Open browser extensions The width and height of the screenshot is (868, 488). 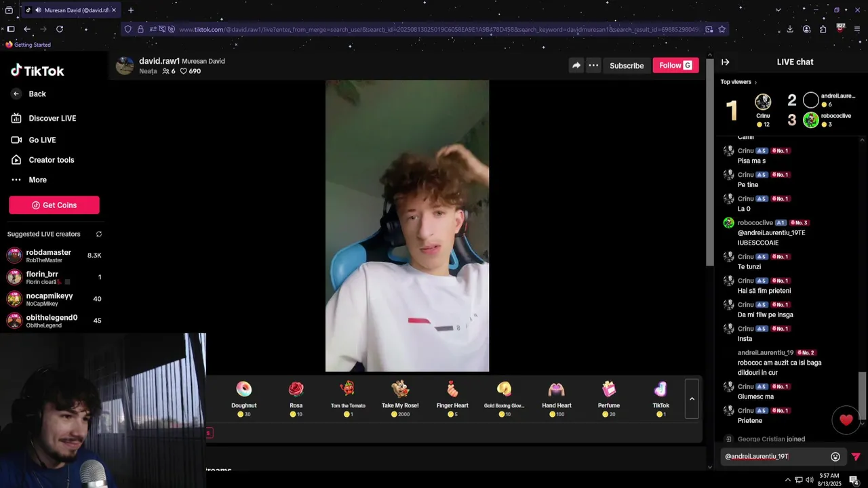[x=823, y=29]
